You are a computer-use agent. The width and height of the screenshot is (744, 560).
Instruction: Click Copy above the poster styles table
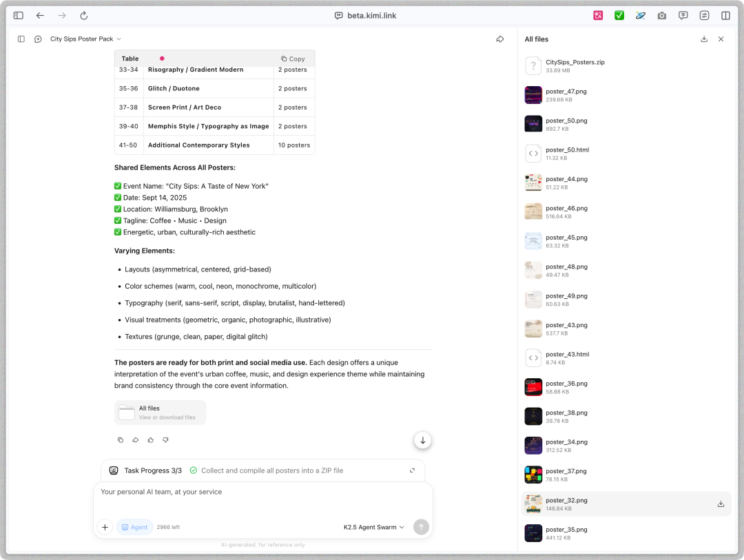293,59
